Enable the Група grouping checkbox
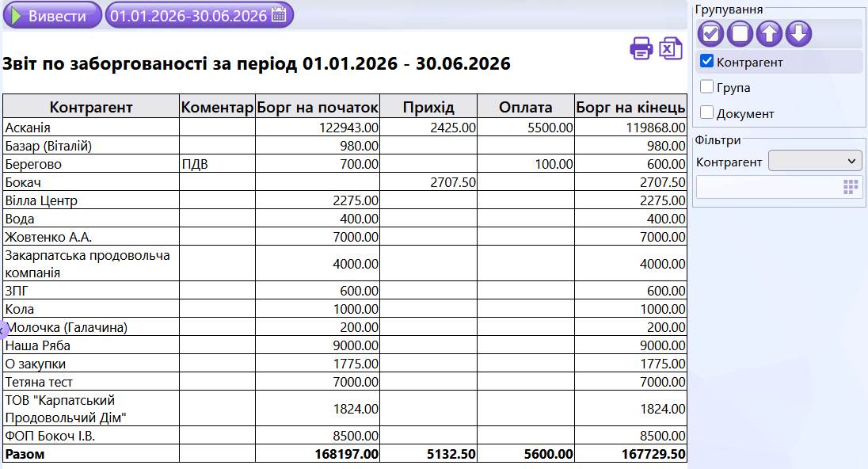This screenshot has height=469, width=868. click(x=707, y=86)
